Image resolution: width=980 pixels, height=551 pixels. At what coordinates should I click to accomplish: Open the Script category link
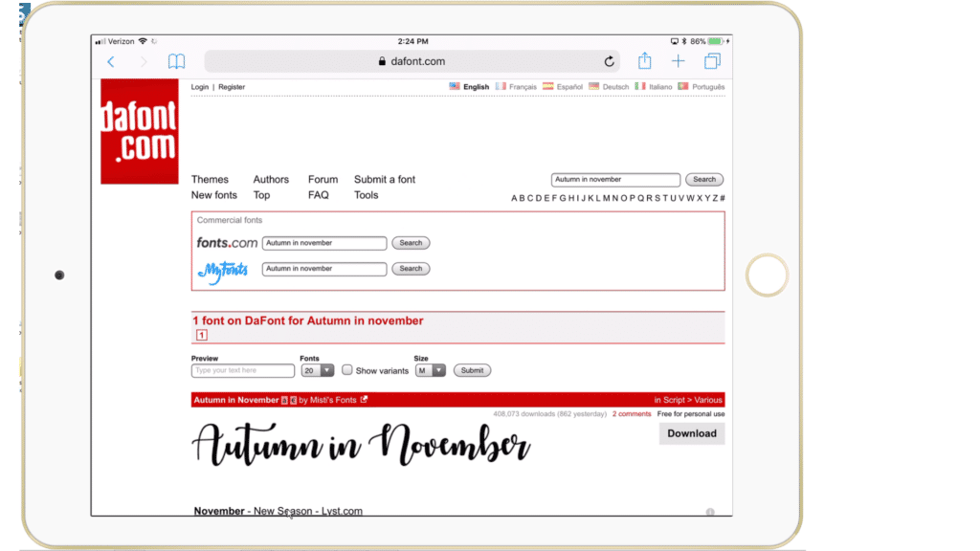[x=674, y=400]
